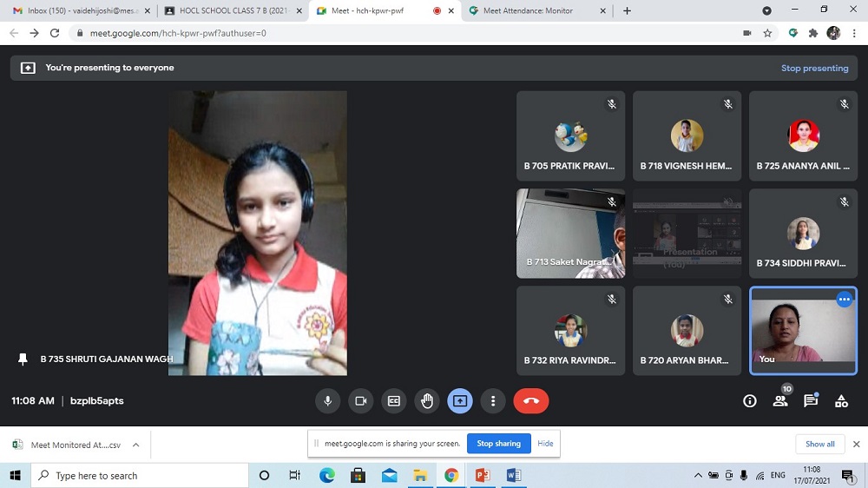This screenshot has height=488, width=868.
Task: Toggle the microphone button in Meet
Action: pyautogui.click(x=328, y=401)
